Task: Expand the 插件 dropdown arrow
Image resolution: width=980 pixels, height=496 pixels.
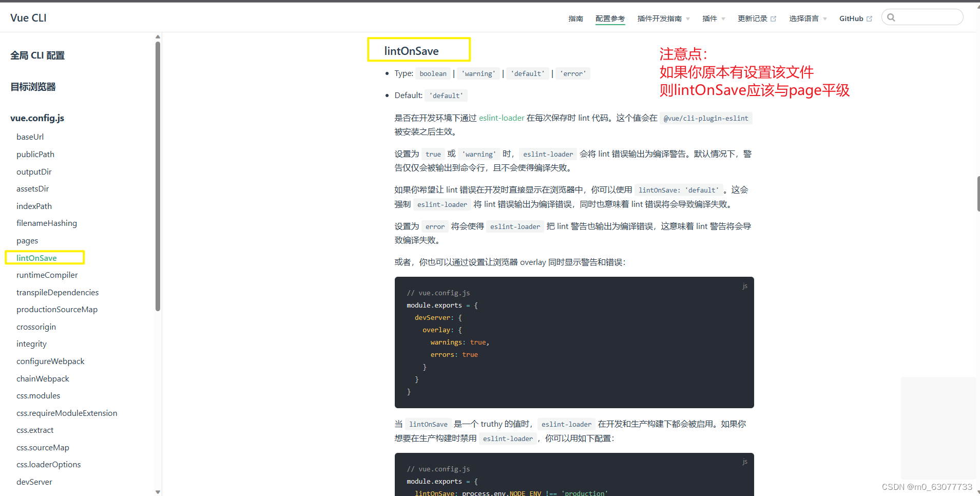Action: [x=723, y=19]
